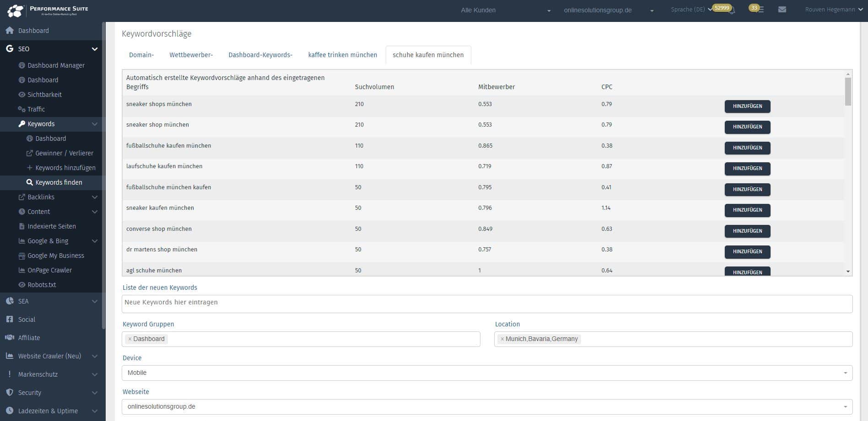Collapse the SEO menu section

tap(94, 49)
